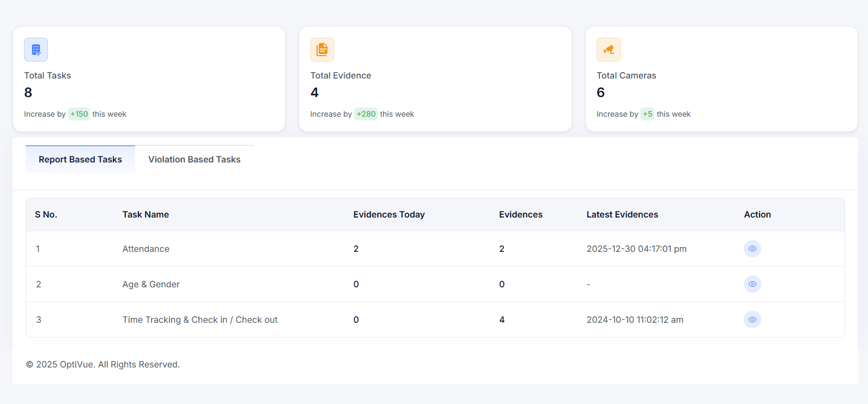Click the Evidences Today column header
Image resolution: width=868 pixels, height=404 pixels.
389,215
